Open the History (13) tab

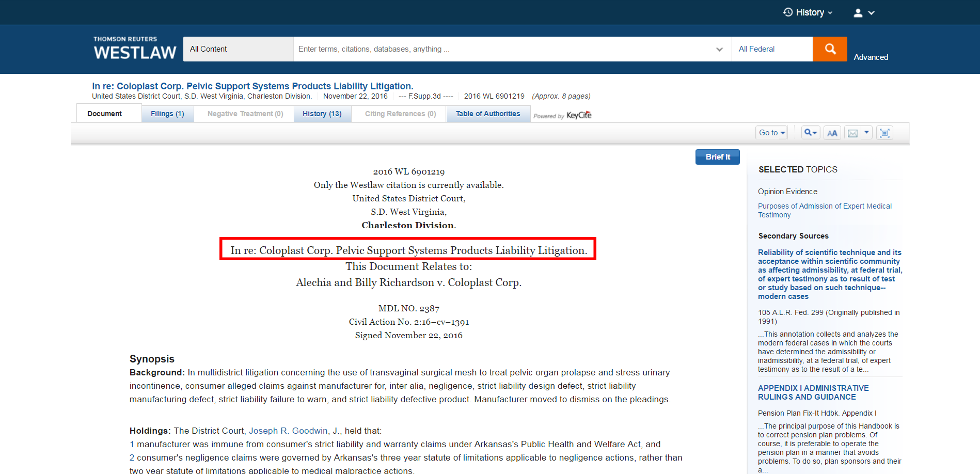322,114
